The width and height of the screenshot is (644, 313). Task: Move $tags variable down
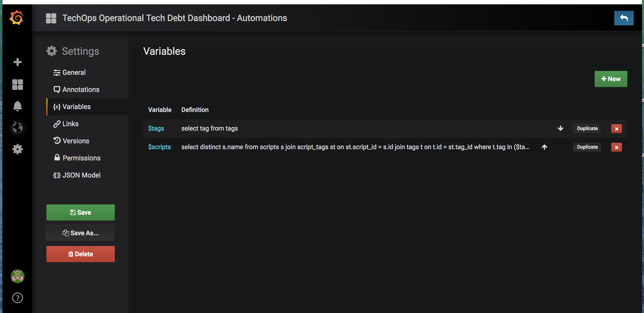click(560, 128)
